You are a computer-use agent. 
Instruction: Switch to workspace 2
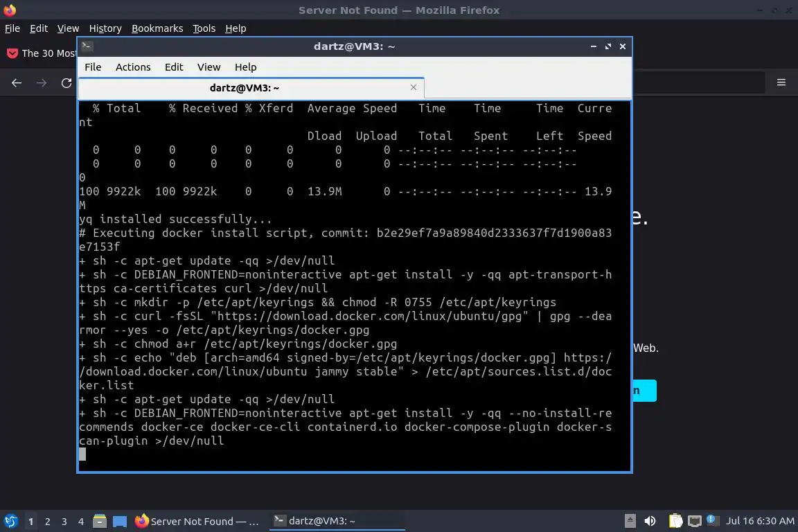pyautogui.click(x=47, y=522)
